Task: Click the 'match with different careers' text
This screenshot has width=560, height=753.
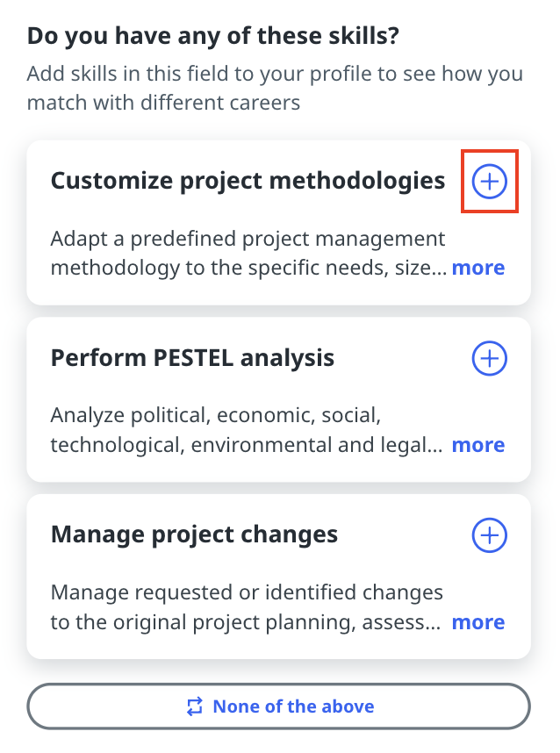Action: tap(163, 103)
